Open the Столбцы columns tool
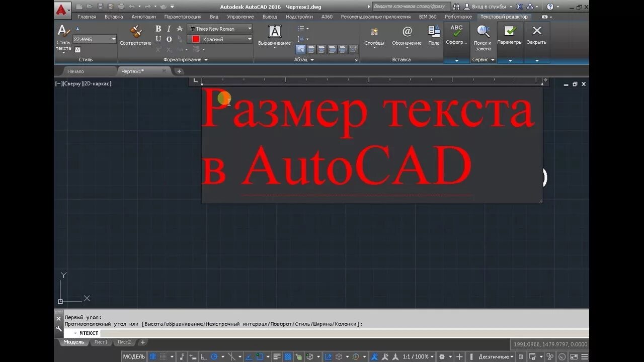Screen dimensions: 644x362 coord(374,35)
